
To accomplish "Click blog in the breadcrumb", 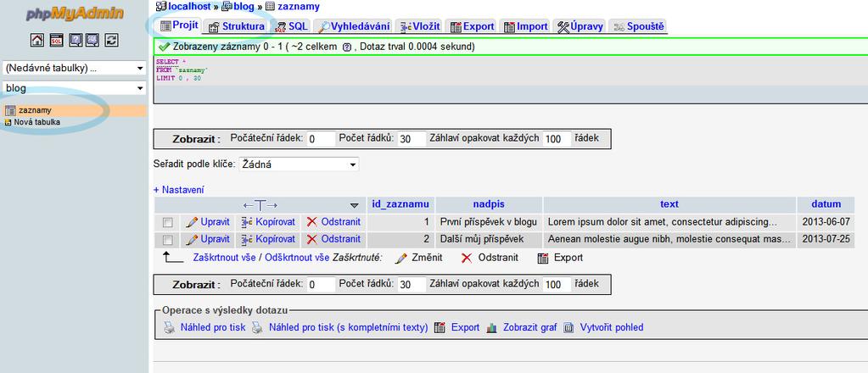I will pos(244,7).
